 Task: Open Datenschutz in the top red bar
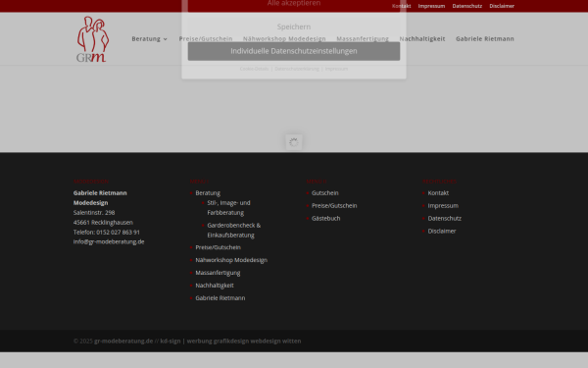pyautogui.click(x=466, y=6)
